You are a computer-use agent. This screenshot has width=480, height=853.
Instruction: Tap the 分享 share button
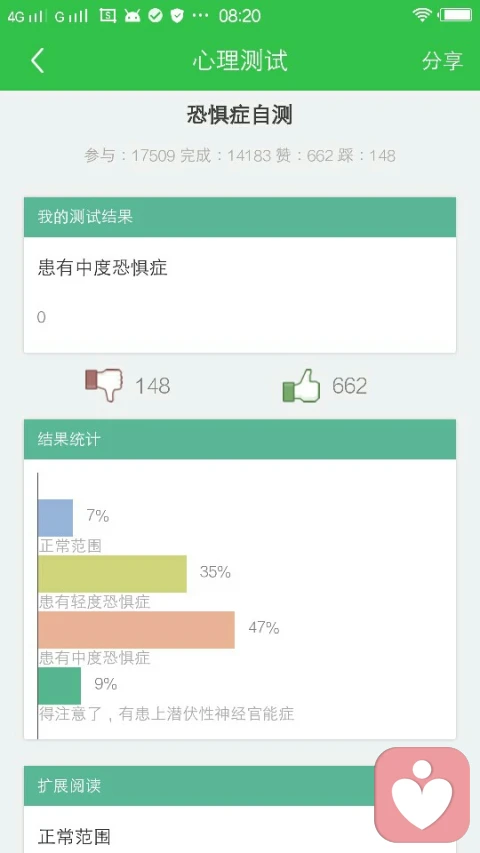442,60
